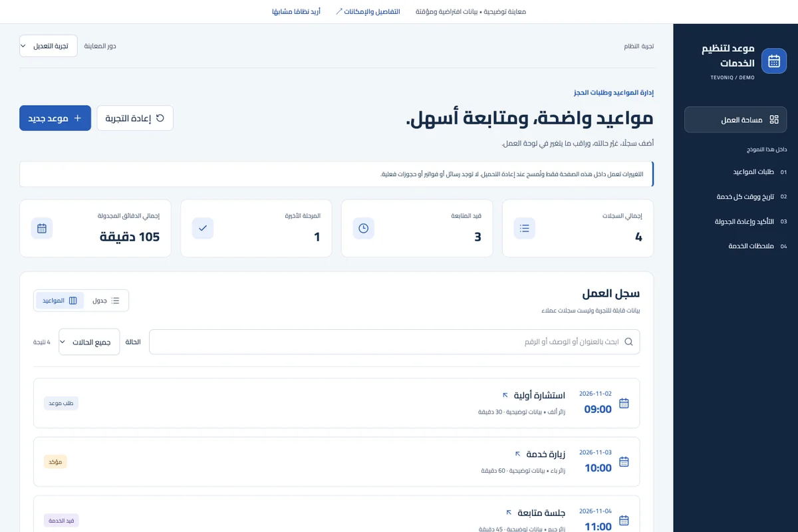Click the search field ابحث بالعنوان أو الوصف
Screen dimensions: 798x532
tap(394, 342)
